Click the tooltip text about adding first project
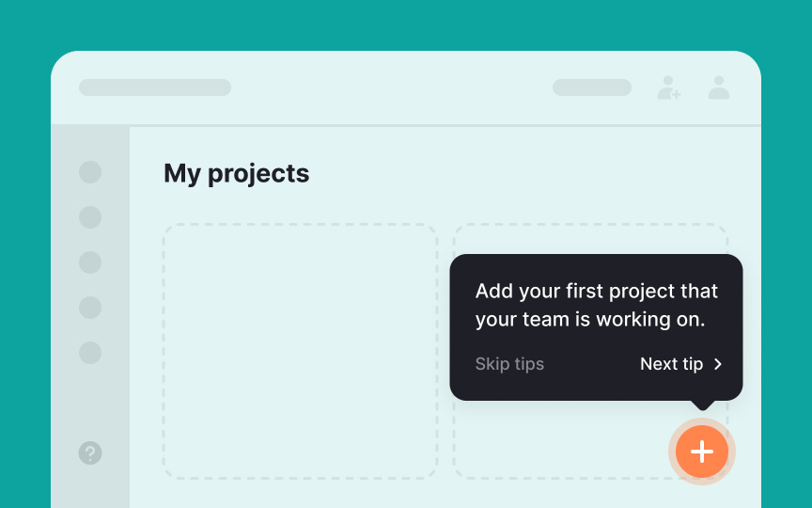 (x=596, y=305)
